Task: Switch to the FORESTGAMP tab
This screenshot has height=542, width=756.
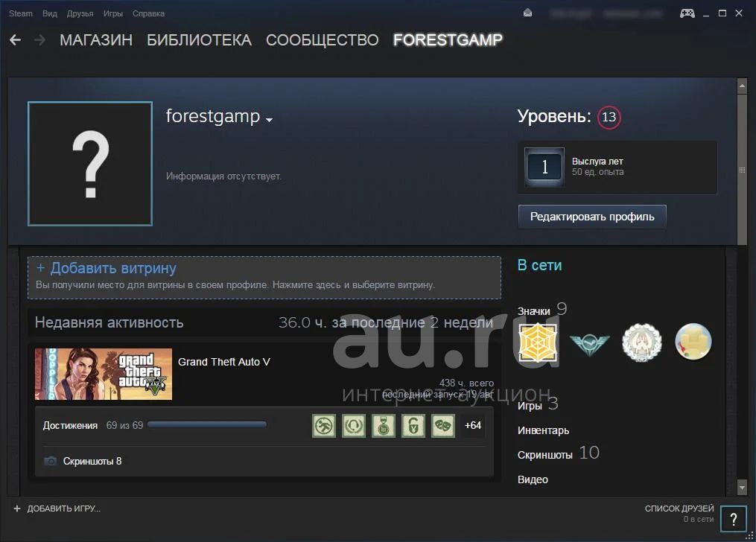Action: coord(448,40)
